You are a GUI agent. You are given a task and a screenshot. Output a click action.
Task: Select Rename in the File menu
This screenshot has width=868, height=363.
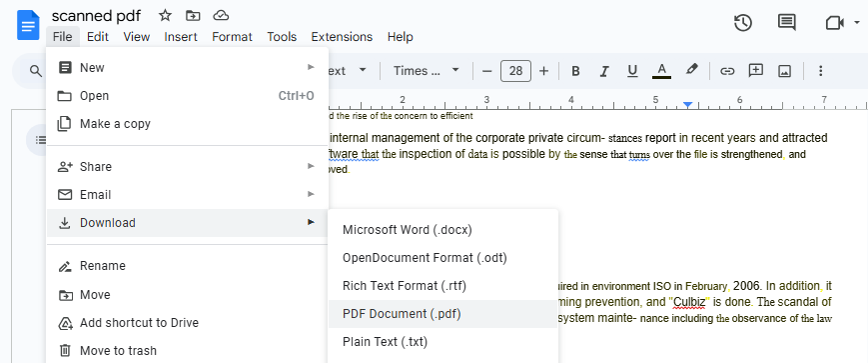coord(187,266)
